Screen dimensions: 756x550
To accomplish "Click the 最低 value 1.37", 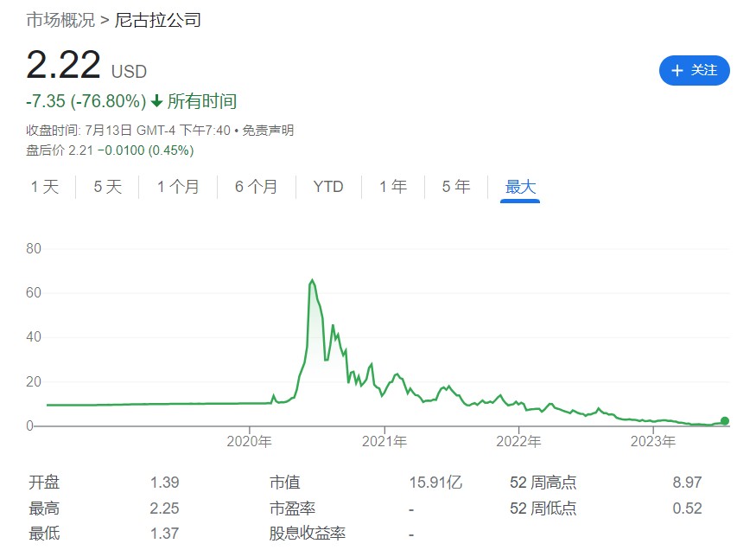I will (x=164, y=534).
